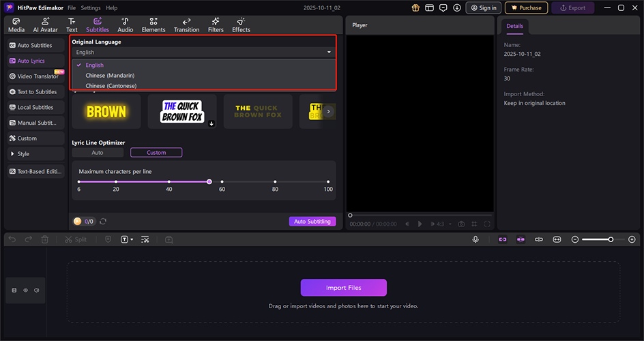Click the microphone voiceover icon
The height and width of the screenshot is (341, 644).
pos(476,239)
